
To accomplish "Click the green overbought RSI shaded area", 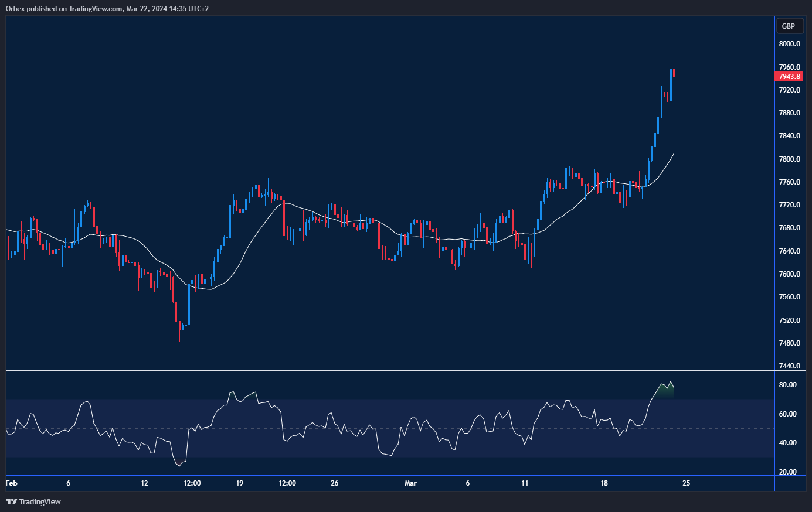I will pos(664,392).
